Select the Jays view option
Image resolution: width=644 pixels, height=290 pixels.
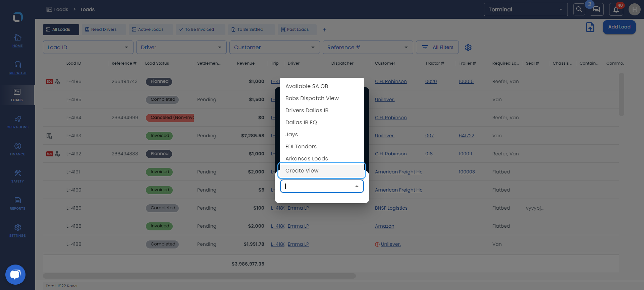coord(322,134)
